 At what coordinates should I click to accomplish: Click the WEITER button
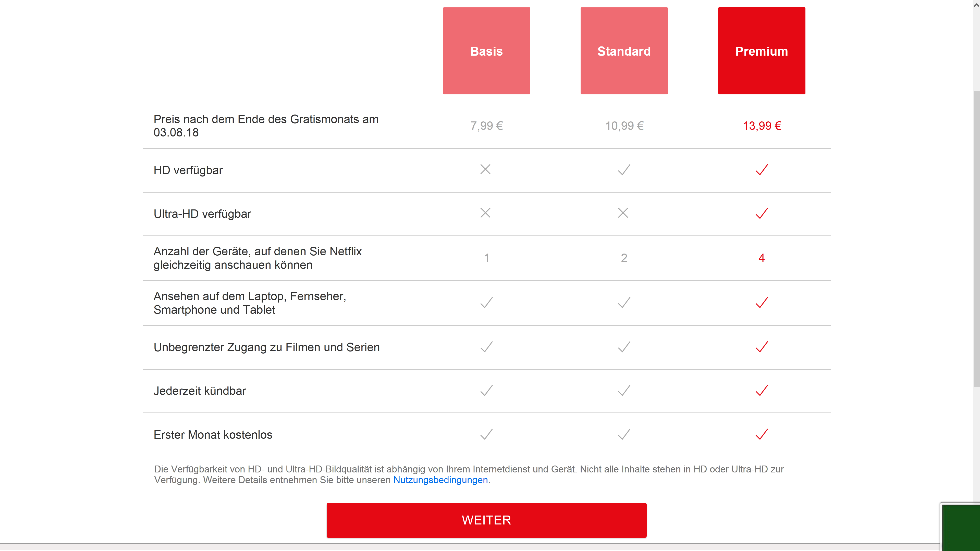click(x=486, y=520)
